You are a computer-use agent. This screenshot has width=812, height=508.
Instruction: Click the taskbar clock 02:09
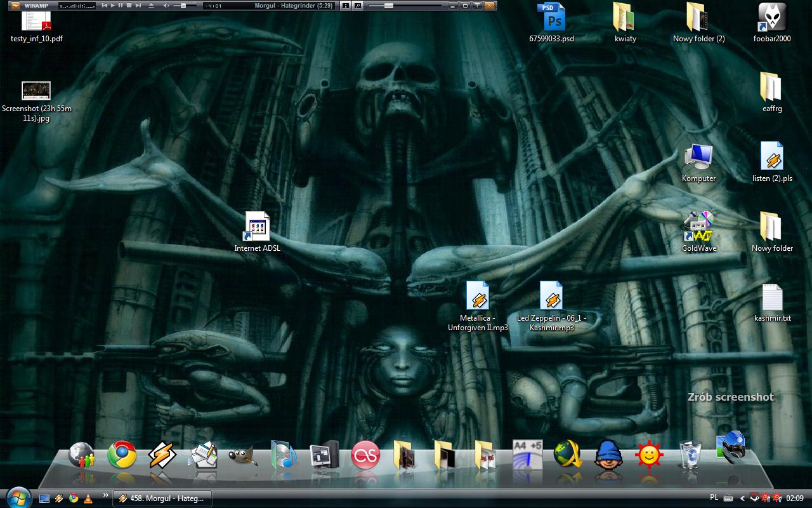point(795,498)
